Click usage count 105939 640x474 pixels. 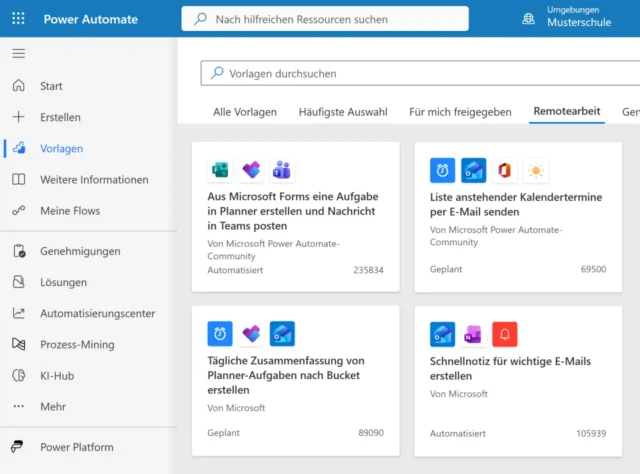591,434
